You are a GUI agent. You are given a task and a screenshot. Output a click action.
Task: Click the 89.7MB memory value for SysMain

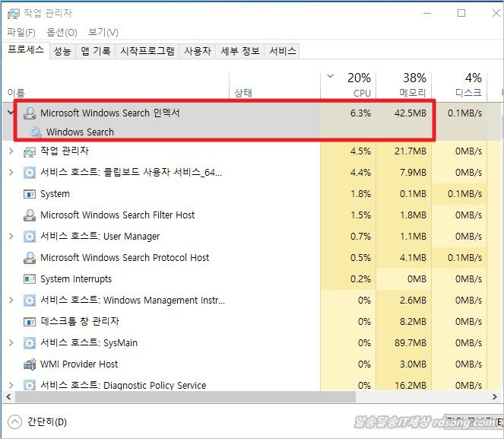tap(410, 343)
